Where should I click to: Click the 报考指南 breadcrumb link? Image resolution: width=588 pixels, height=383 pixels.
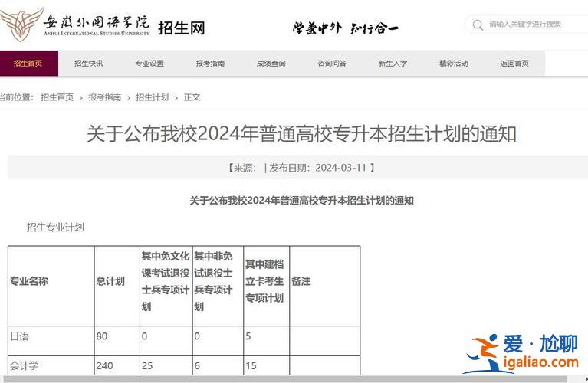pyautogui.click(x=104, y=97)
